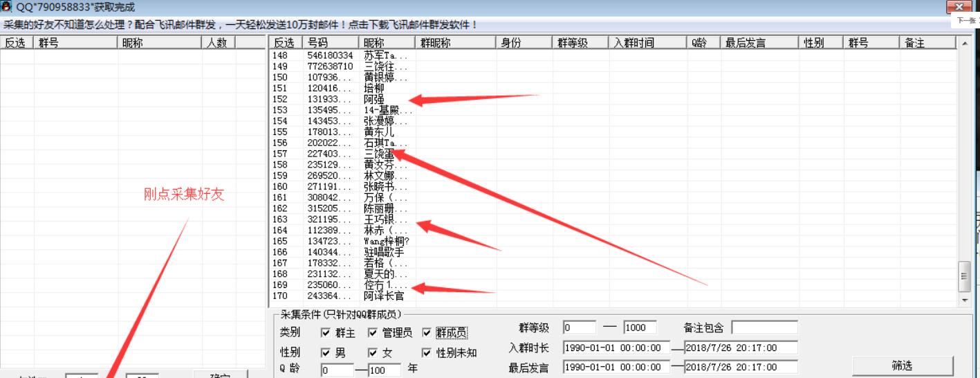
Task: Select row 160 with nickname 张晓书
Action: tap(613, 186)
